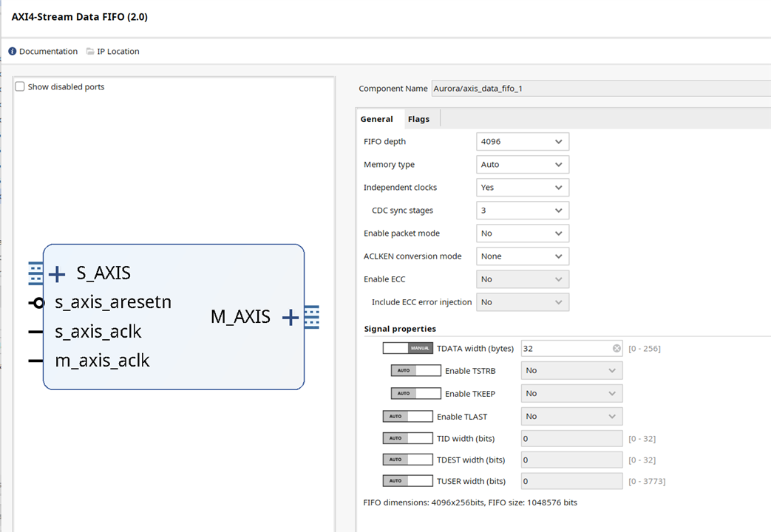Toggle TID width auto switch
This screenshot has height=532, width=771.
point(407,438)
